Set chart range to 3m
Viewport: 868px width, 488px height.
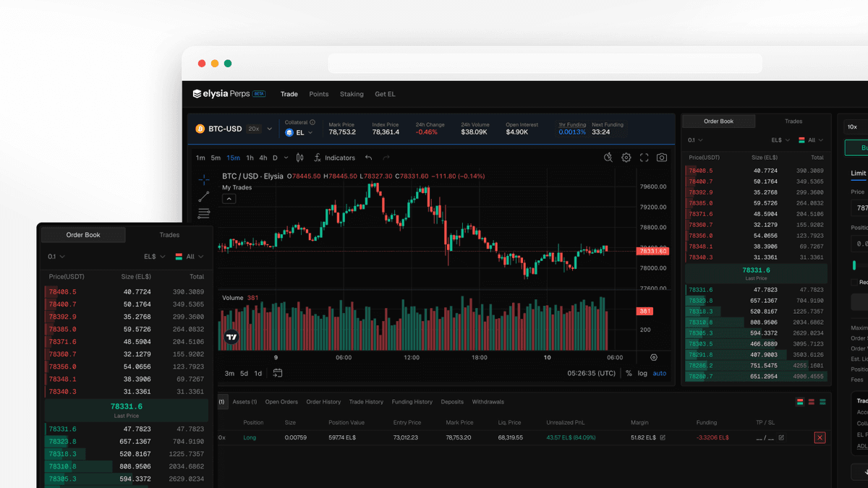pos(229,374)
